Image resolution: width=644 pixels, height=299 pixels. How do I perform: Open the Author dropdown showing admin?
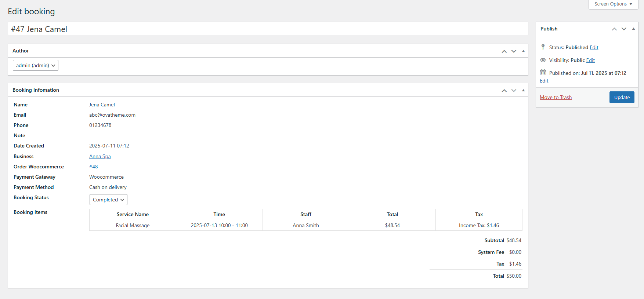(x=36, y=65)
